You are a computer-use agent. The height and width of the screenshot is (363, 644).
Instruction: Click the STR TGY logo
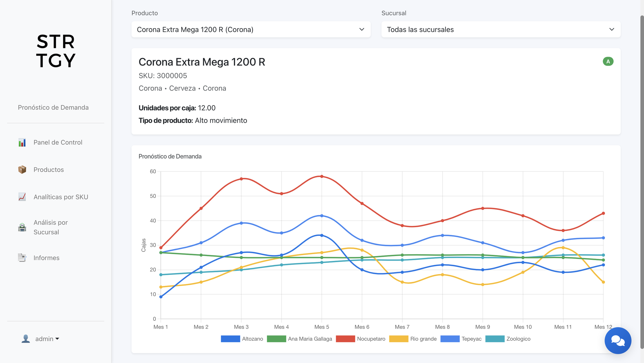(56, 51)
